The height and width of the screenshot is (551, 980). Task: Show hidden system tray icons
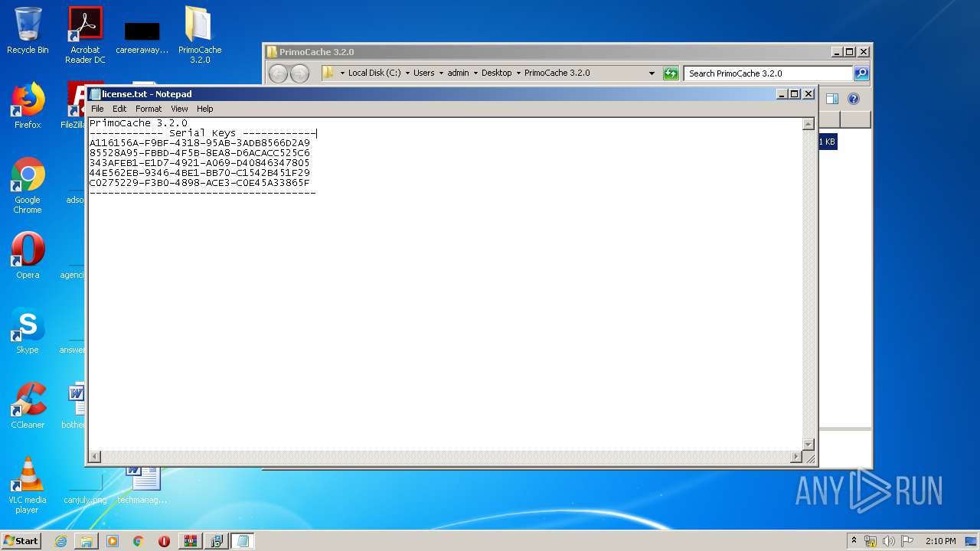point(854,541)
